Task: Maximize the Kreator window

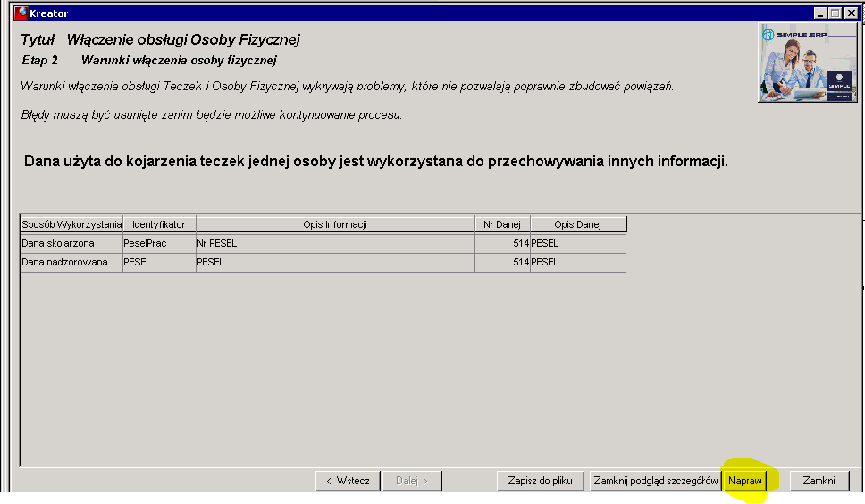Action: [x=836, y=13]
